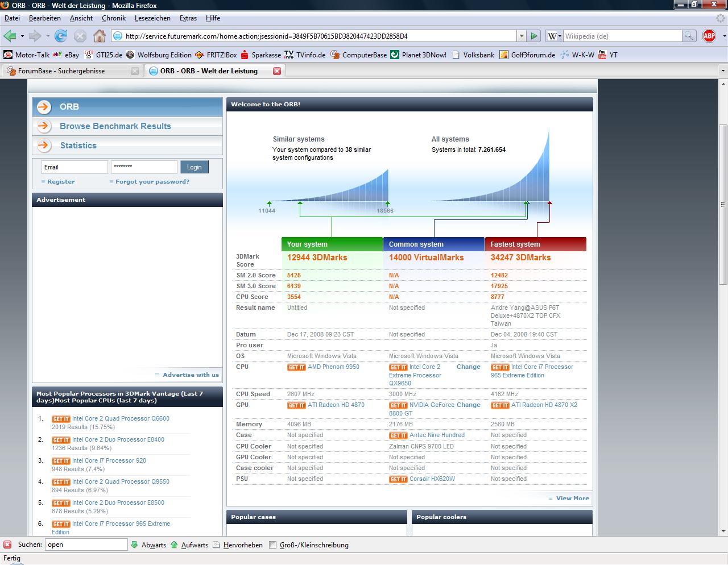Viewport: 728px width, 565px height.
Task: Click View More link
Action: [573, 498]
